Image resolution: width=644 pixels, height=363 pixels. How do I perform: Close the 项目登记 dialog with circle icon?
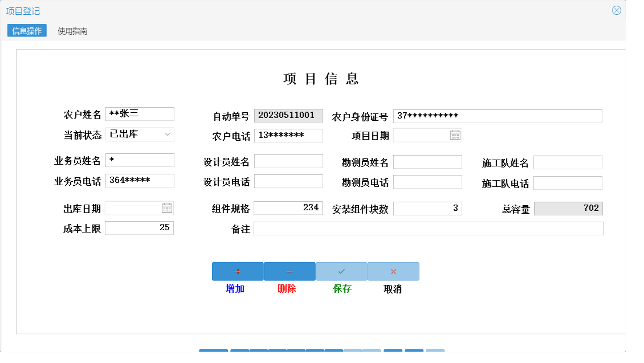pos(616,10)
